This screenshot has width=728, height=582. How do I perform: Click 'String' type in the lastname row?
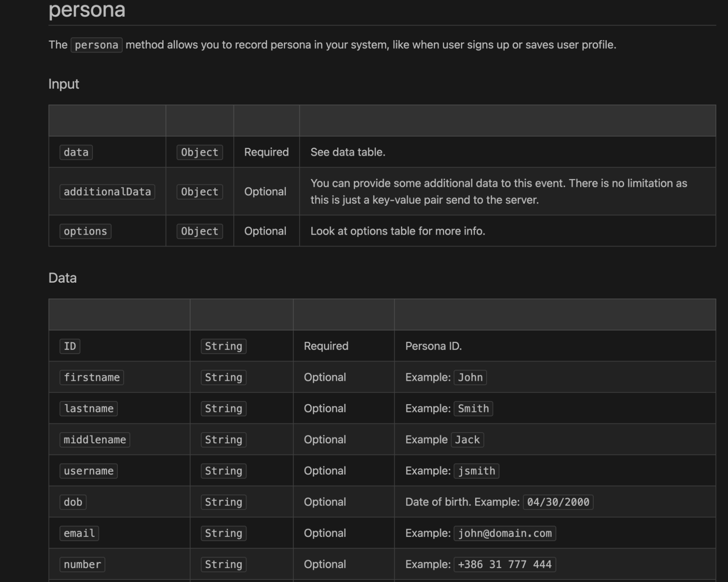point(224,409)
